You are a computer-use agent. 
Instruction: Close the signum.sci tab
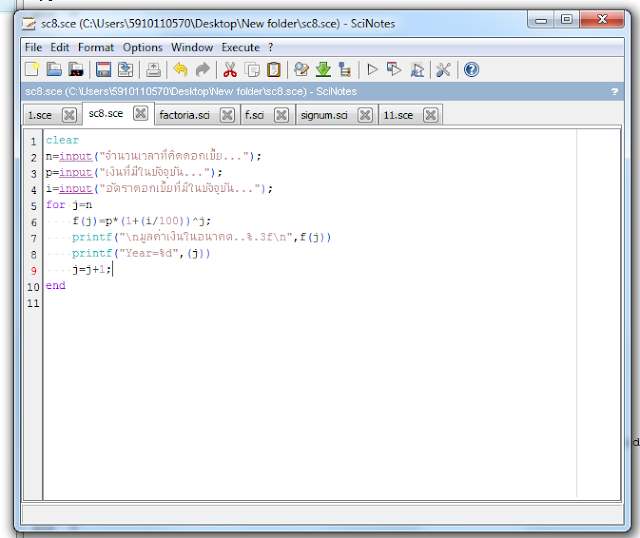pyautogui.click(x=365, y=115)
